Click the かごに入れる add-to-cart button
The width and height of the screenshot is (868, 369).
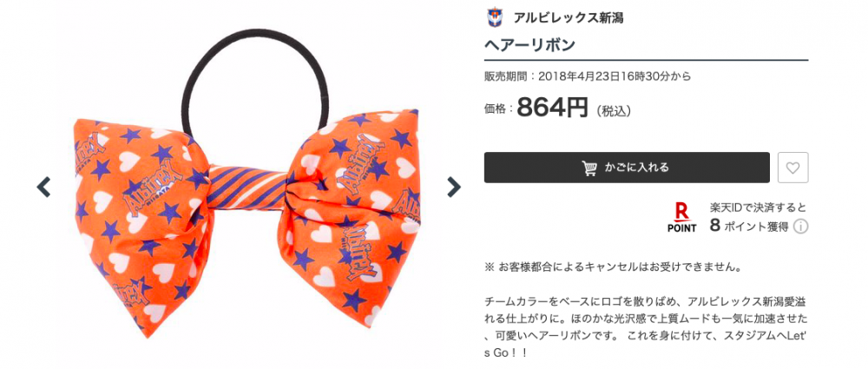627,168
